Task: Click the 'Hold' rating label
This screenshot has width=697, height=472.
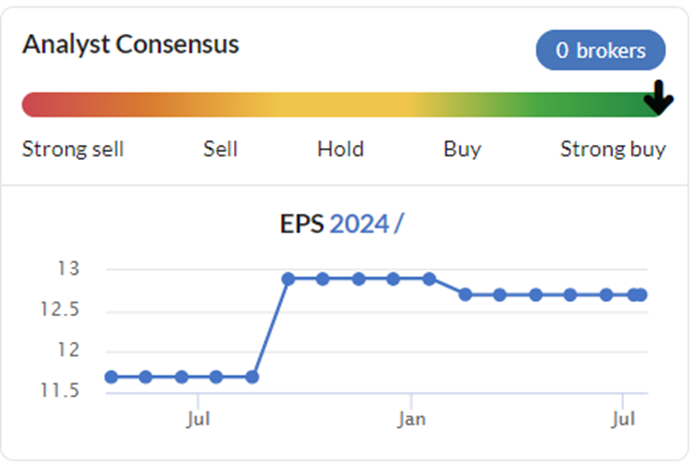Action: [x=340, y=149]
